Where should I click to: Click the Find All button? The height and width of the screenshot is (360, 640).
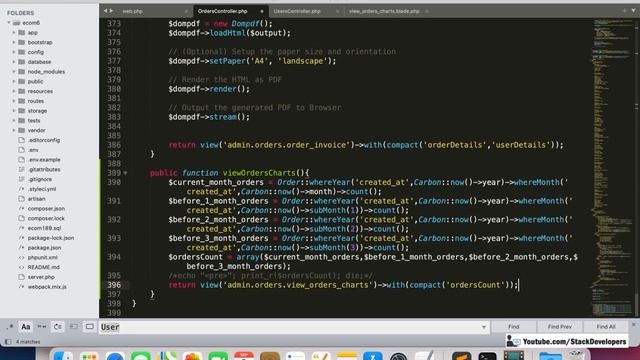(x=606, y=327)
